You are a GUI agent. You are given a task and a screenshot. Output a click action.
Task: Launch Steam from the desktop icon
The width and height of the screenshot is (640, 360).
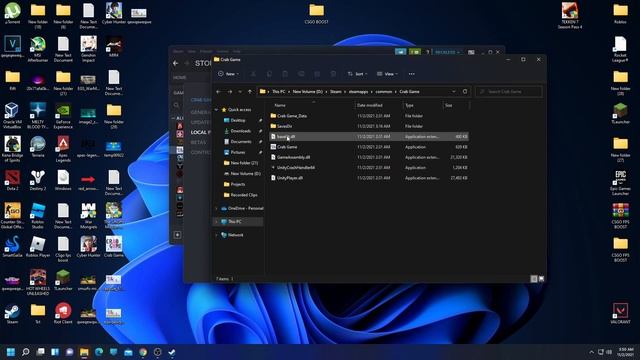[12, 313]
